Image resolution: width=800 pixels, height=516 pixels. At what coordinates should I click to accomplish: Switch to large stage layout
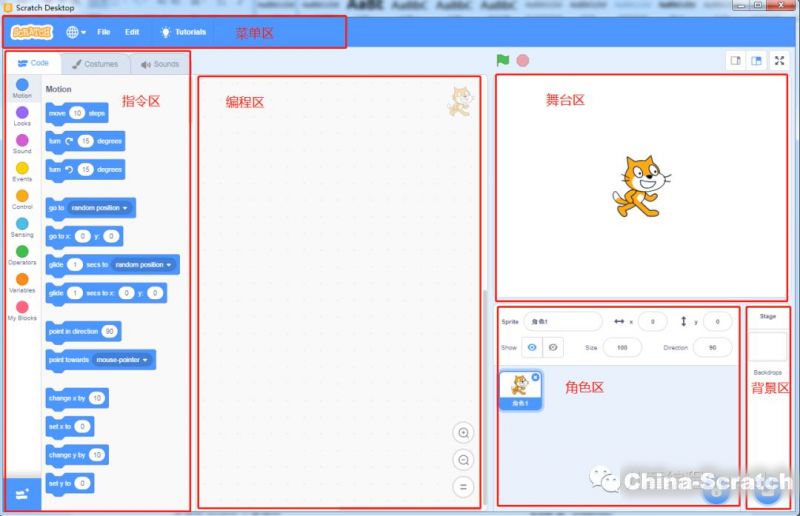click(x=757, y=61)
